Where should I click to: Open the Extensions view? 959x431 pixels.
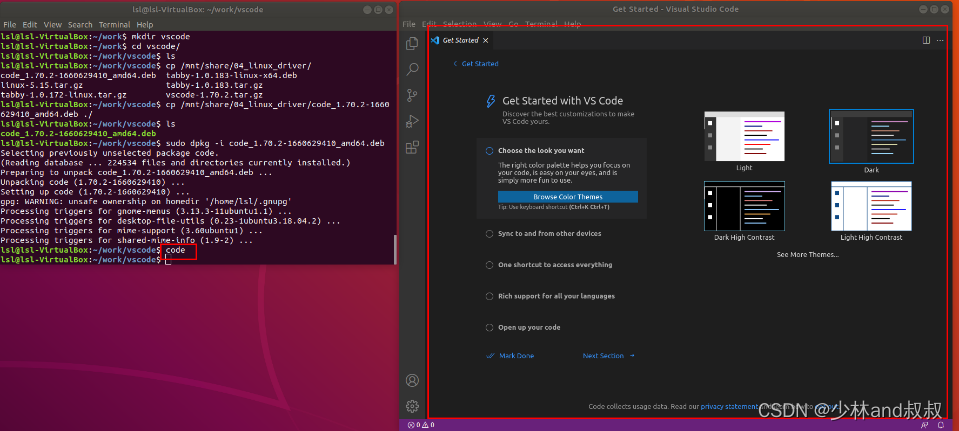coord(412,147)
